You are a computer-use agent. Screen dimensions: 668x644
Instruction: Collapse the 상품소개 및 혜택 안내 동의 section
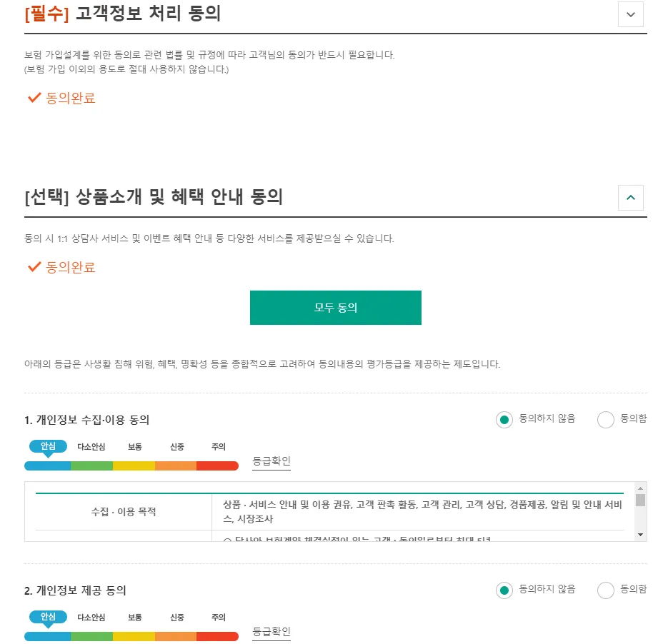click(630, 198)
